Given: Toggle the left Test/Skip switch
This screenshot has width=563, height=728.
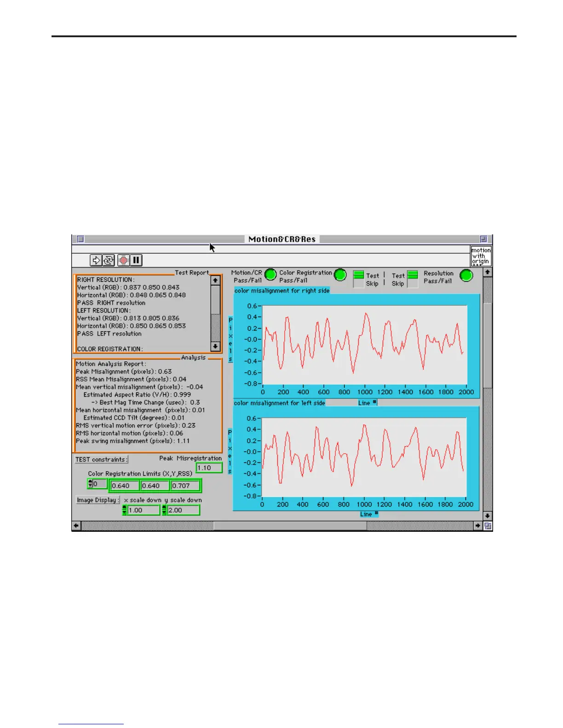Looking at the screenshot, I should (358, 279).
